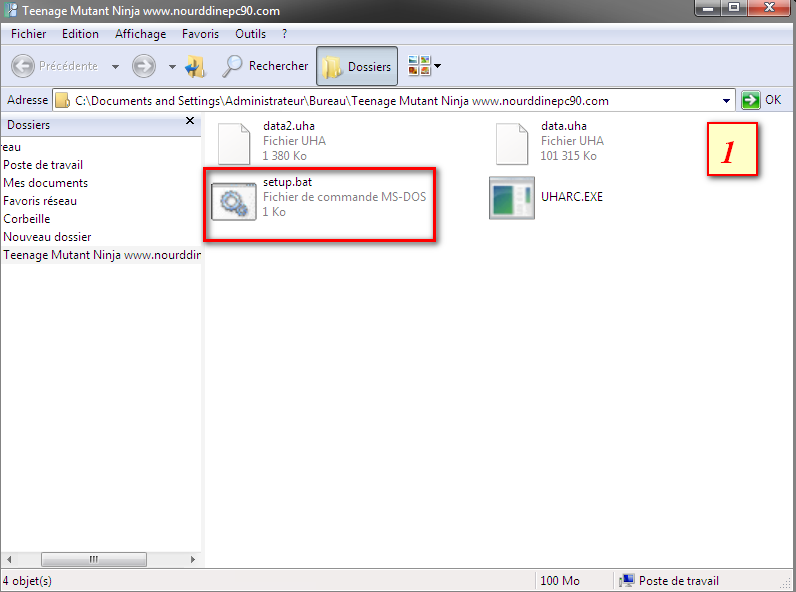Image resolution: width=796 pixels, height=592 pixels.
Task: Open the Edition menu
Action: [80, 34]
